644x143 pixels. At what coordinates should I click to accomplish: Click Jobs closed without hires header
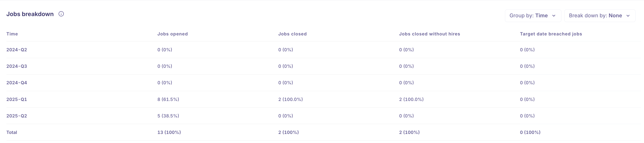click(429, 34)
